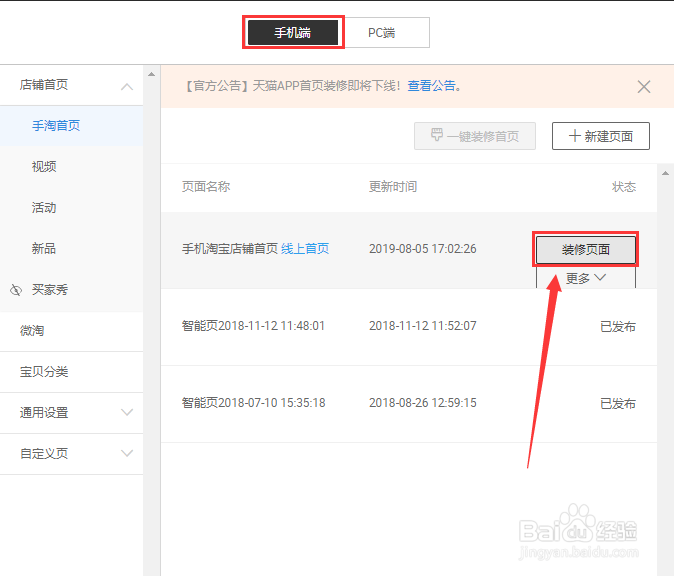Click update time 2018-08-26 12:59:15
The width and height of the screenshot is (677, 576).
423,403
